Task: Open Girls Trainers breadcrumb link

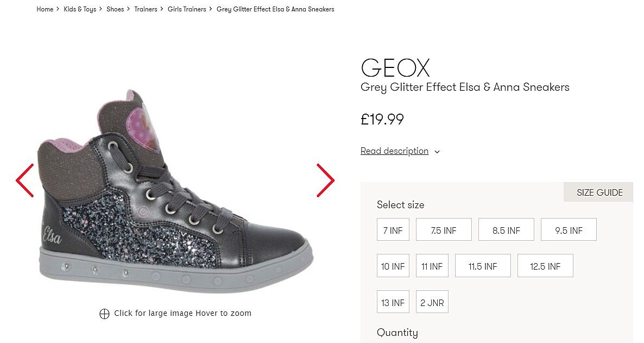Action: click(x=187, y=9)
